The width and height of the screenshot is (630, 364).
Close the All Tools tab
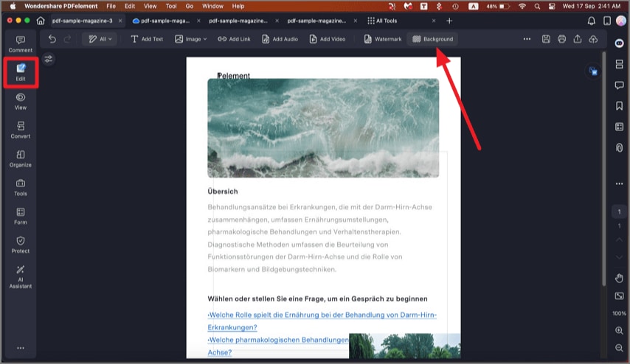click(x=434, y=21)
